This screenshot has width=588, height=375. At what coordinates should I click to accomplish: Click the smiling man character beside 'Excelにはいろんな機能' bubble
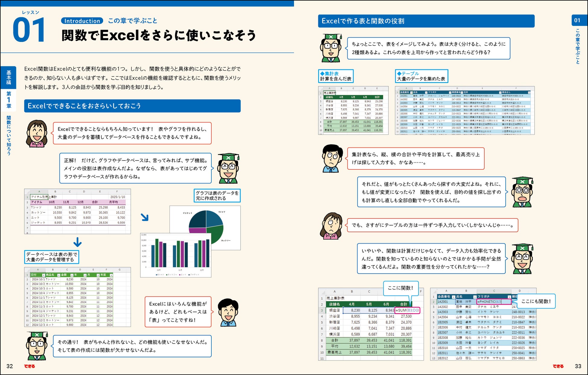(x=228, y=312)
